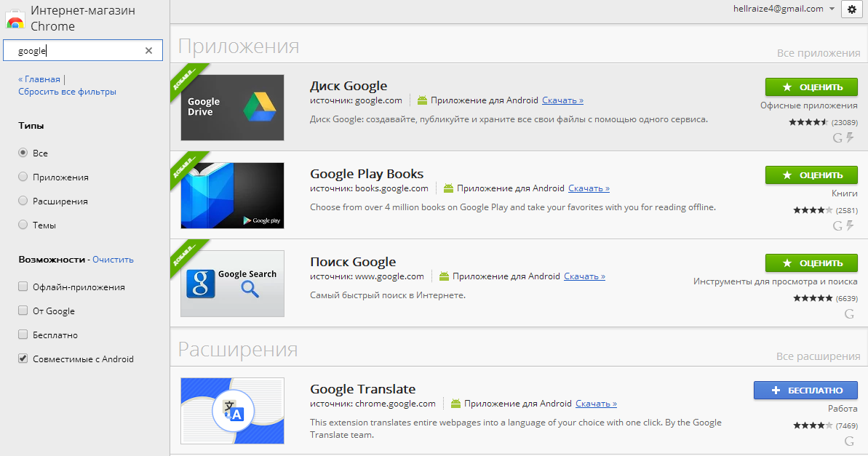Image resolution: width=868 pixels, height=456 pixels.
Task: Click Сбросить все фильтры link
Action: click(67, 92)
